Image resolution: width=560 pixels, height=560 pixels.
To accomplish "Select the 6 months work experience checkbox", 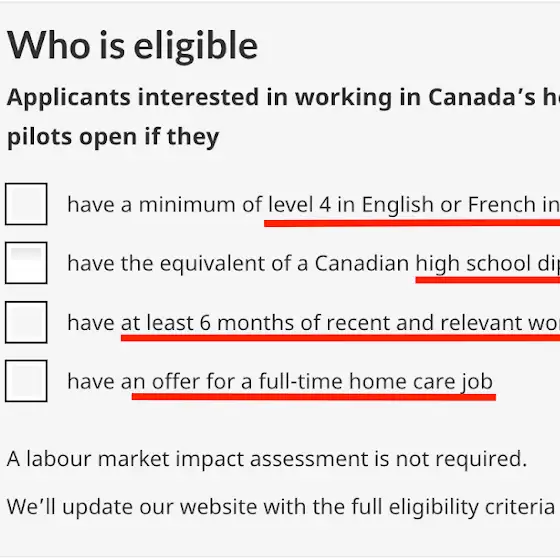I will point(26,322).
